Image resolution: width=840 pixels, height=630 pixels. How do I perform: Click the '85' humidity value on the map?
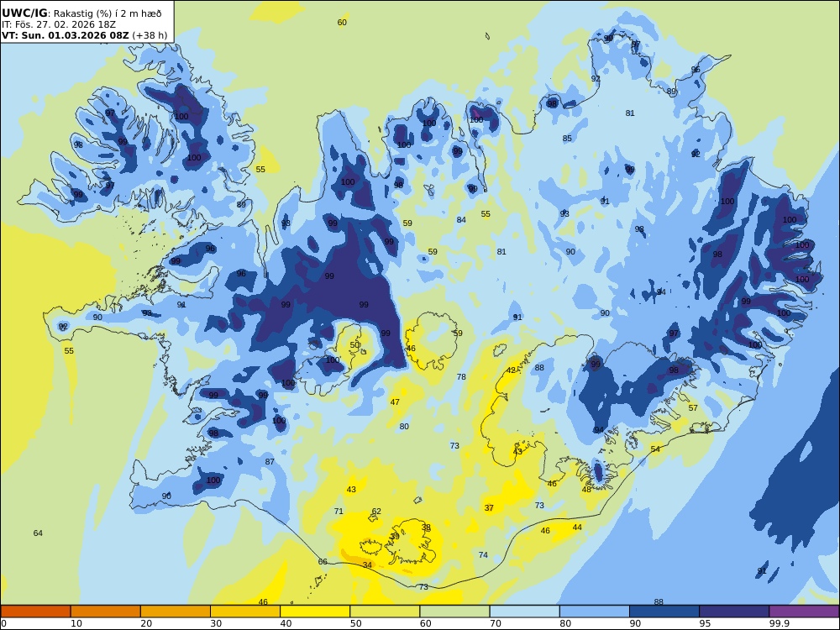567,139
